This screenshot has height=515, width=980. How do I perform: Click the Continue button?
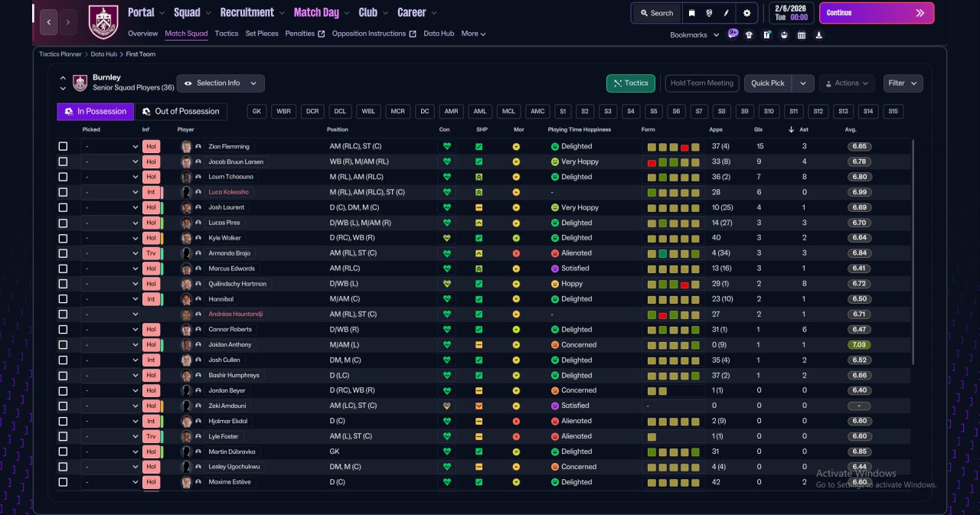coord(877,13)
